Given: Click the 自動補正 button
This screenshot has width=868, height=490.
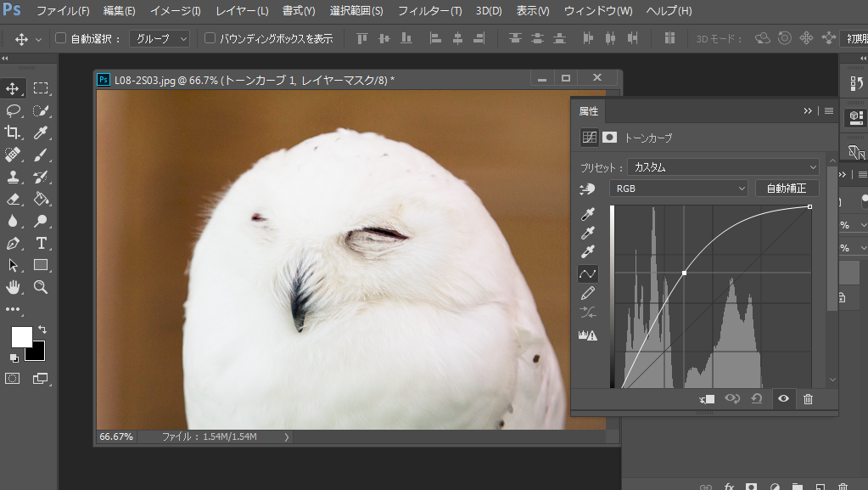Looking at the screenshot, I should point(787,189).
